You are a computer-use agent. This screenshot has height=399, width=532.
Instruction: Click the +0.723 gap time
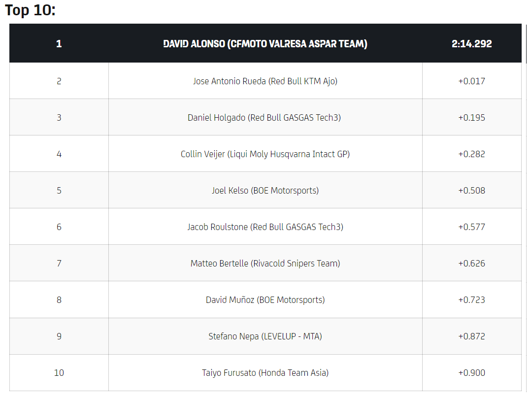point(471,300)
